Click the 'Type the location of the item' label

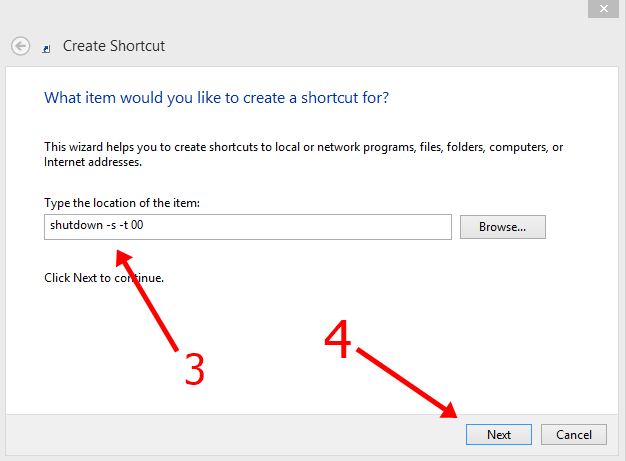click(123, 203)
